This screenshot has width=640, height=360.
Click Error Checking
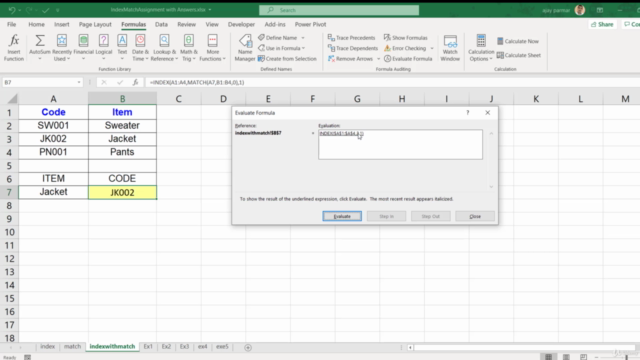click(x=405, y=48)
